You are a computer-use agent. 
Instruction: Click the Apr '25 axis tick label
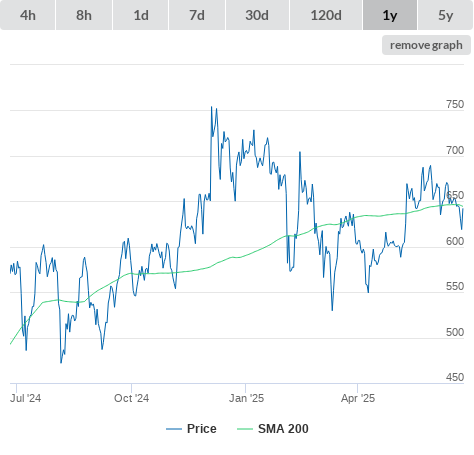(358, 398)
